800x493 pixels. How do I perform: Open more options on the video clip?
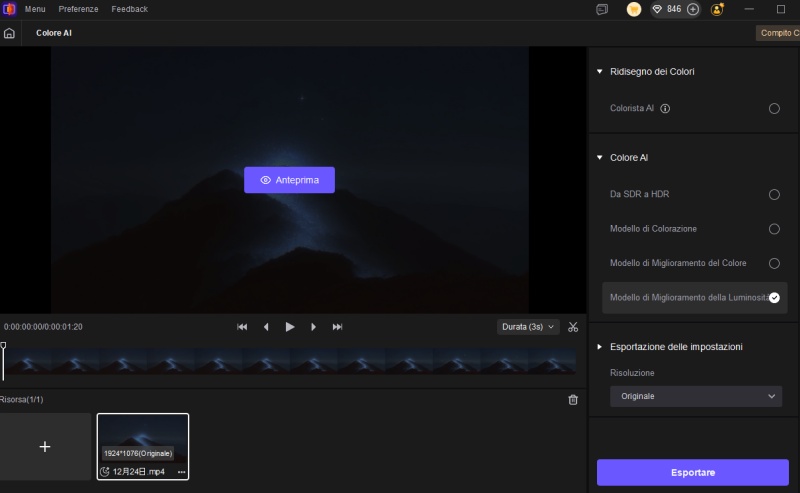pos(181,471)
